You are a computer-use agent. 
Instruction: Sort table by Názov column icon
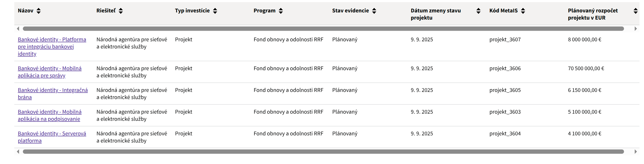click(39, 11)
